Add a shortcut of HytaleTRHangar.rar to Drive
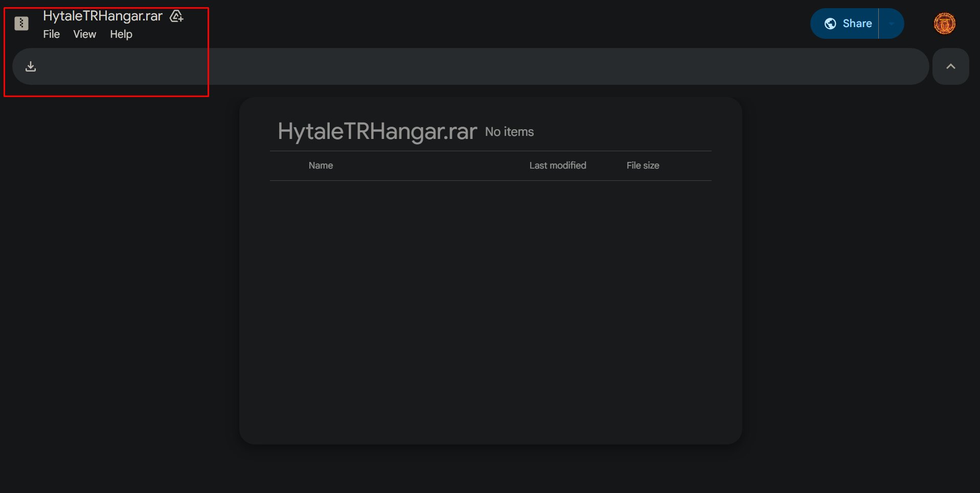Image resolution: width=980 pixels, height=493 pixels. [176, 16]
